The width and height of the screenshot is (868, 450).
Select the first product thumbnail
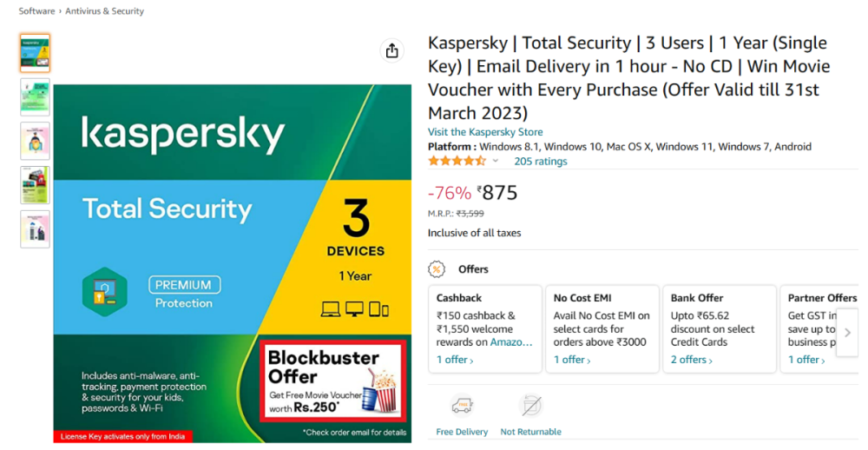pos(35,52)
